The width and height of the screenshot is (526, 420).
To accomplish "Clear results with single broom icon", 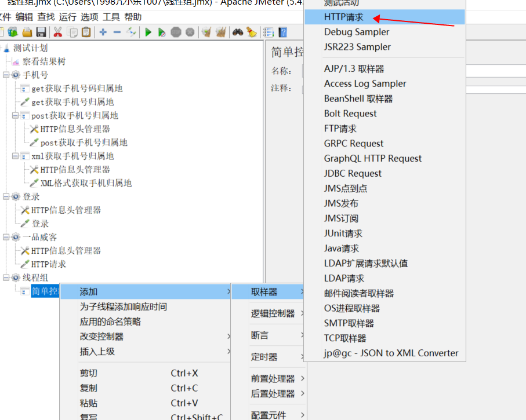I will (x=206, y=32).
